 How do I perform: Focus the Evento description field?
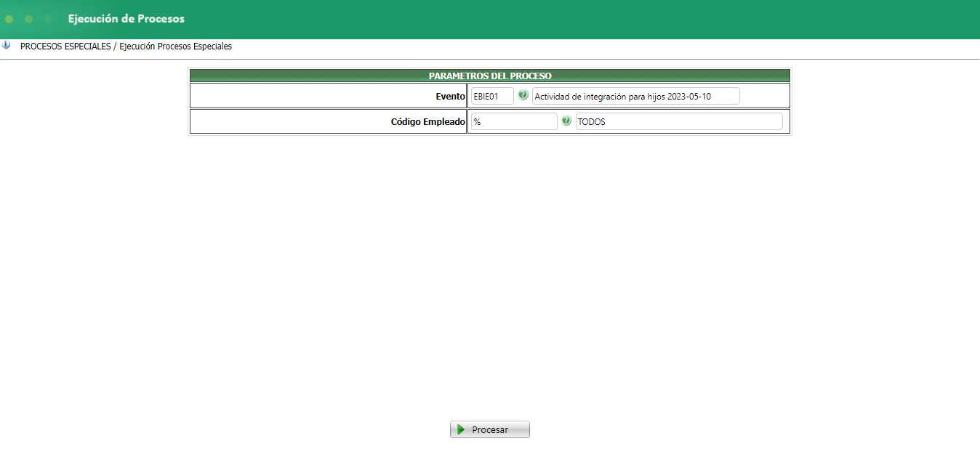[636, 96]
